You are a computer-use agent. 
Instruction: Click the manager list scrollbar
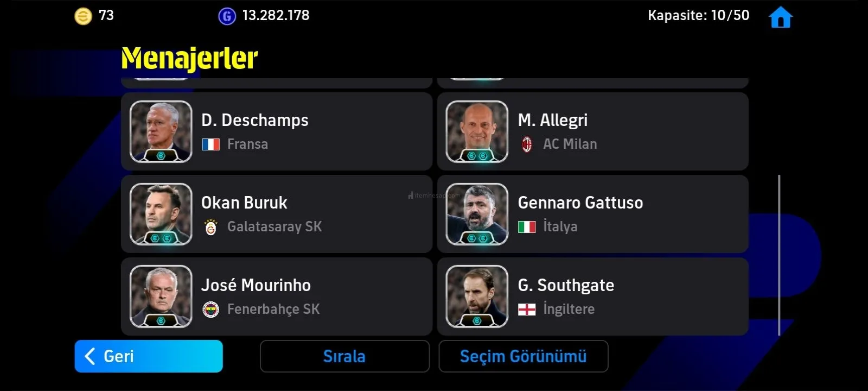pyautogui.click(x=779, y=255)
